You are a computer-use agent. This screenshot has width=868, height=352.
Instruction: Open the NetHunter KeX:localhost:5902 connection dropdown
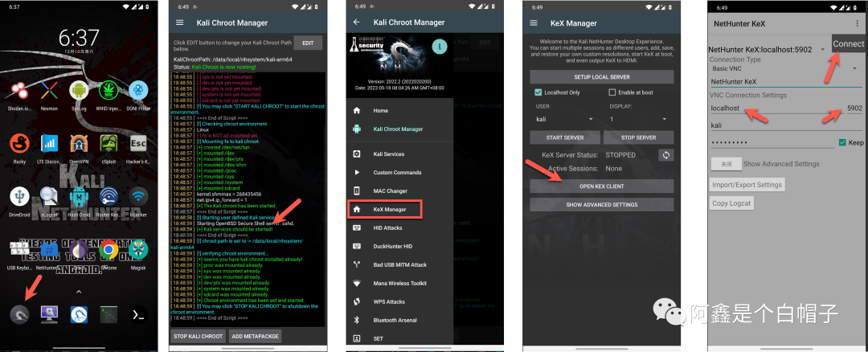click(x=768, y=49)
